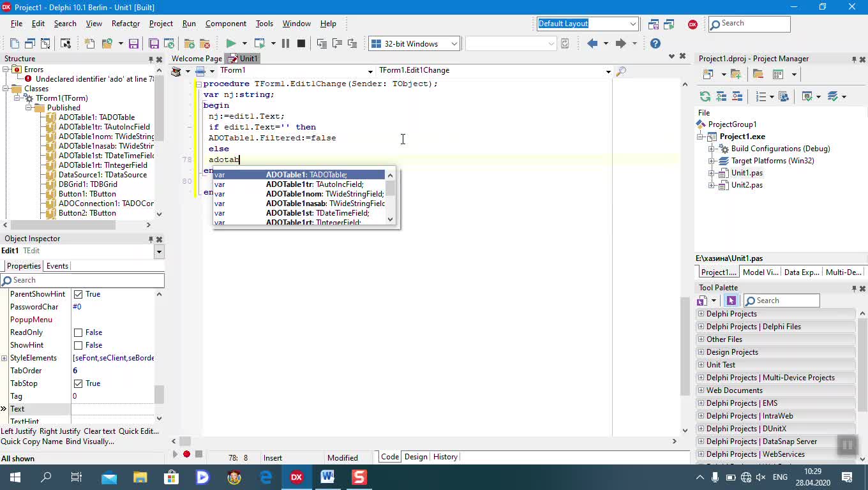Select DBGrid1: TDBGrid in Structure tree
This screenshot has width=868, height=490.
(x=87, y=184)
